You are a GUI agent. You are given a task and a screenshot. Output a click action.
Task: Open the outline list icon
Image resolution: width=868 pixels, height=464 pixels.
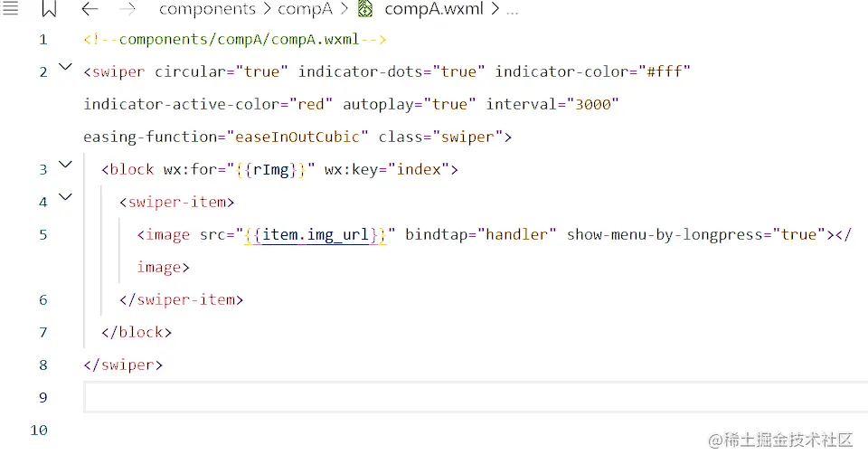pyautogui.click(x=10, y=8)
